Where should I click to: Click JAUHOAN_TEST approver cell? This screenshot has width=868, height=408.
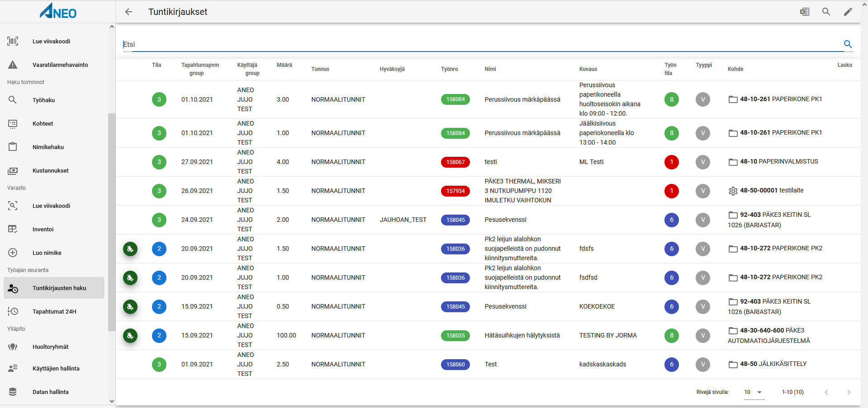point(403,220)
